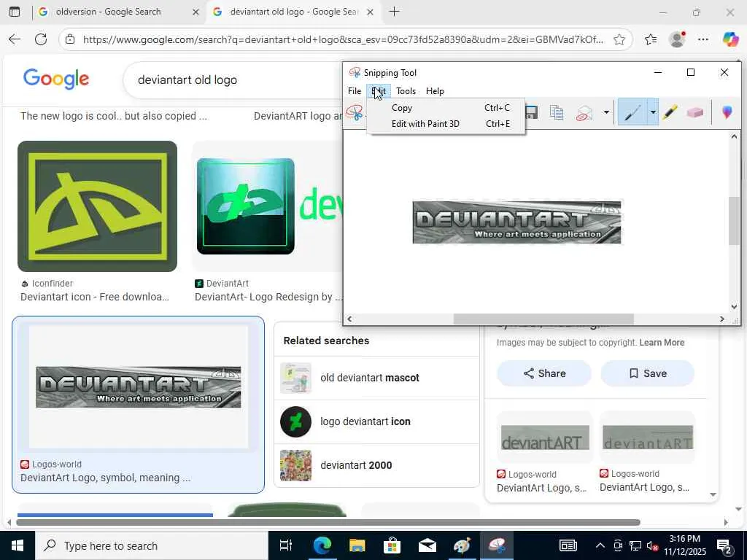Open the deviantART lowercase logo related thumbnail
The height and width of the screenshot is (560, 747).
click(544, 437)
